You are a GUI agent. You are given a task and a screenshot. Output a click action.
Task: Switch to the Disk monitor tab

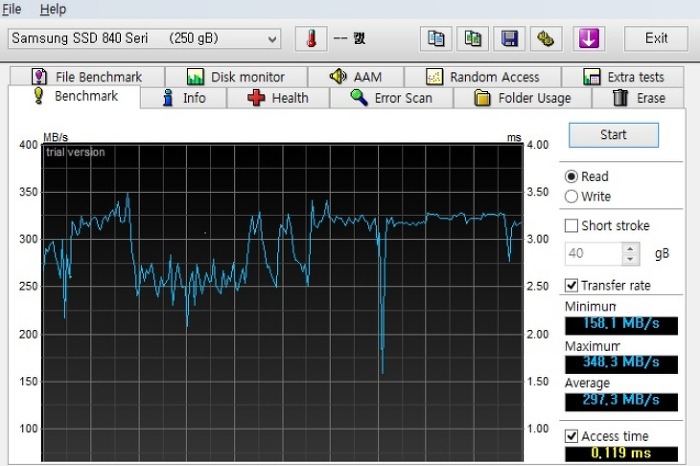(x=236, y=77)
